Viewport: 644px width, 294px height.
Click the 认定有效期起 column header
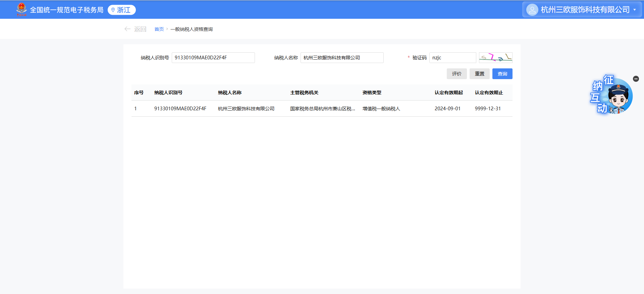tap(448, 93)
